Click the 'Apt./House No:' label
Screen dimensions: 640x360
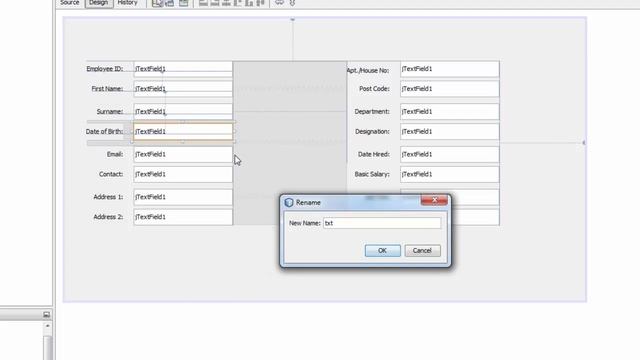[x=368, y=71]
